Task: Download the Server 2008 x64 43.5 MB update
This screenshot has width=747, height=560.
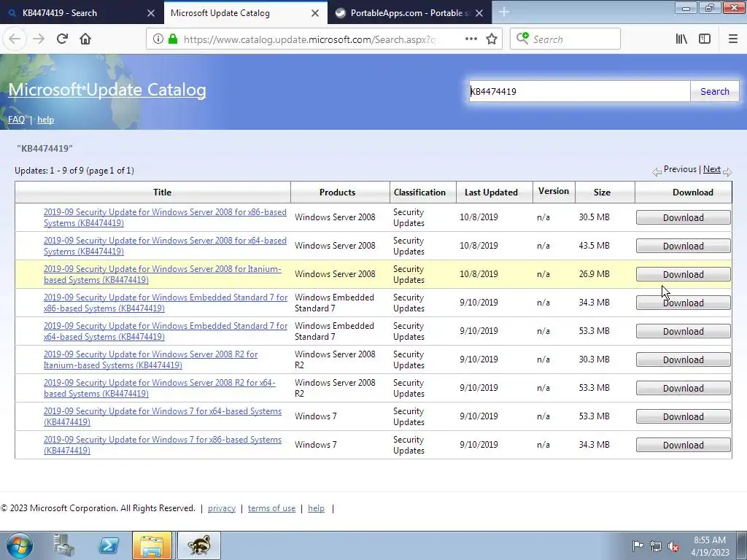Action: 683,246
